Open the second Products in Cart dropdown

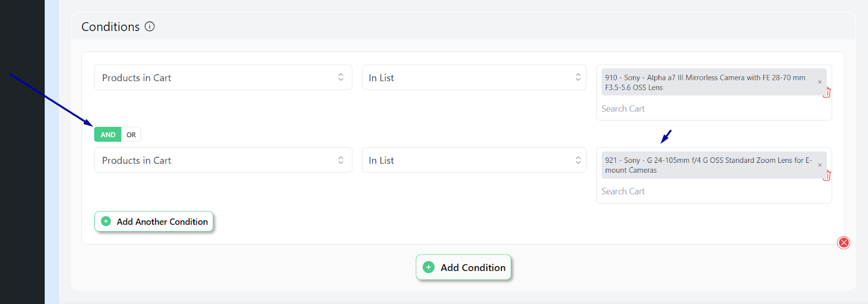click(224, 160)
